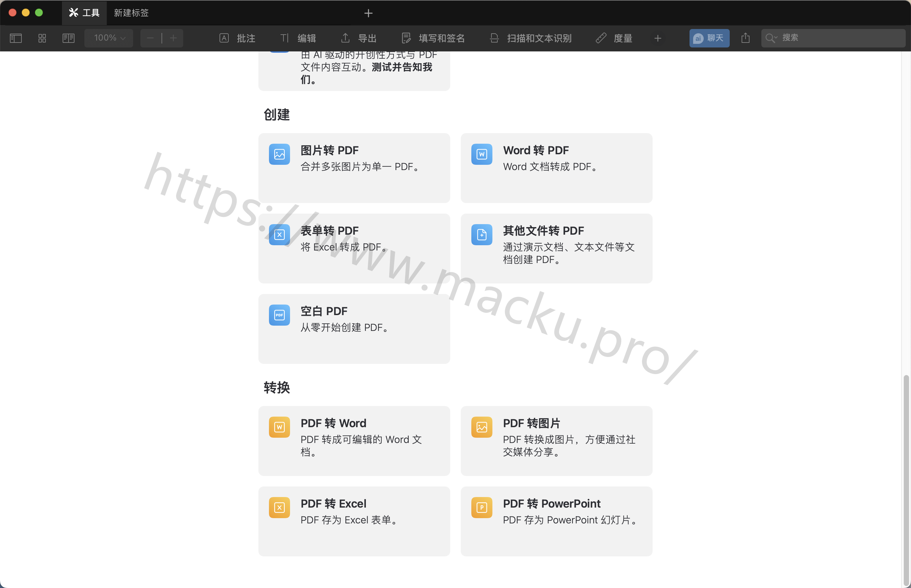Click the 导出 upload arrow icon
This screenshot has width=911, height=588.
[x=345, y=38]
